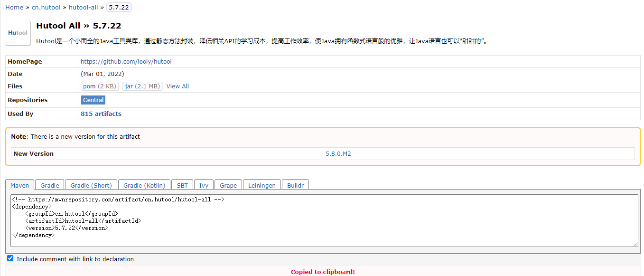Switch to Gradle (Short) tab
Viewport: 644px width, 276px height.
91,185
